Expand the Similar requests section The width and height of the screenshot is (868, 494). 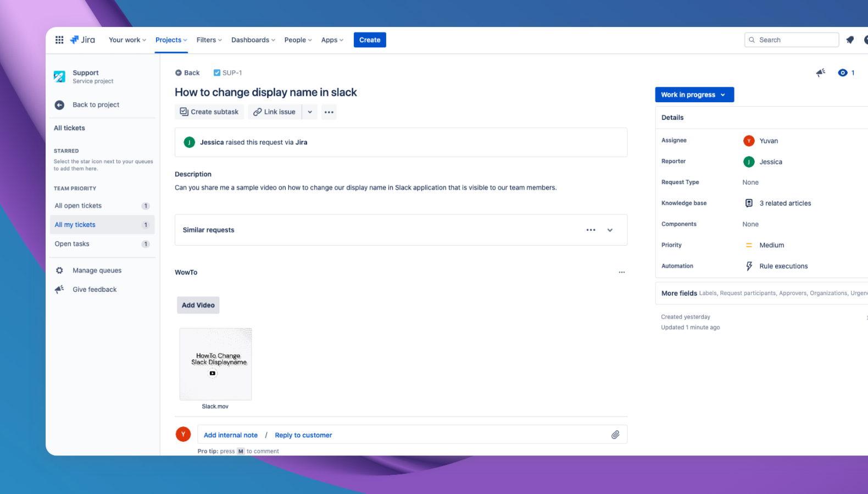point(610,230)
